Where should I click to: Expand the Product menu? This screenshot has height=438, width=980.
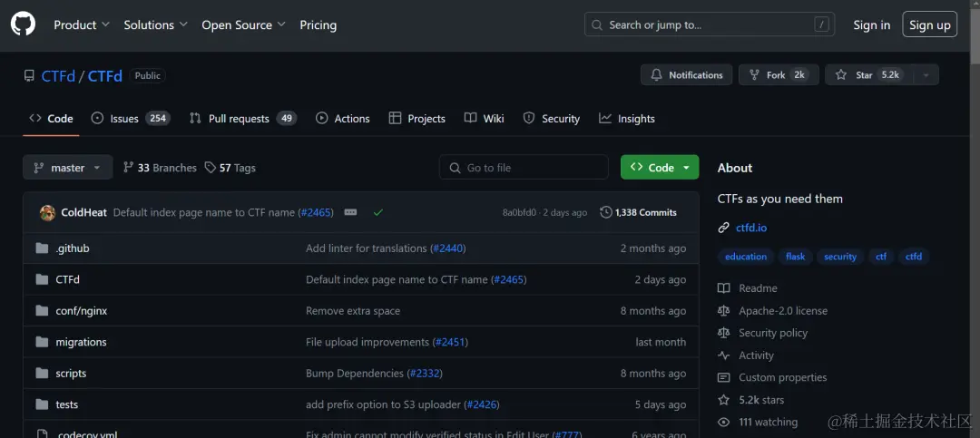pyautogui.click(x=81, y=25)
